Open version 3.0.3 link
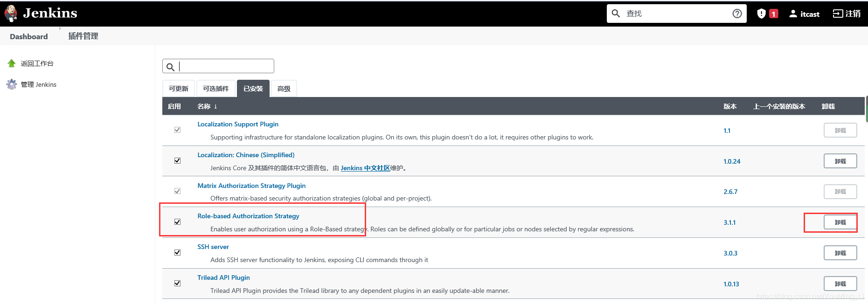The height and width of the screenshot is (305, 868). [x=730, y=253]
